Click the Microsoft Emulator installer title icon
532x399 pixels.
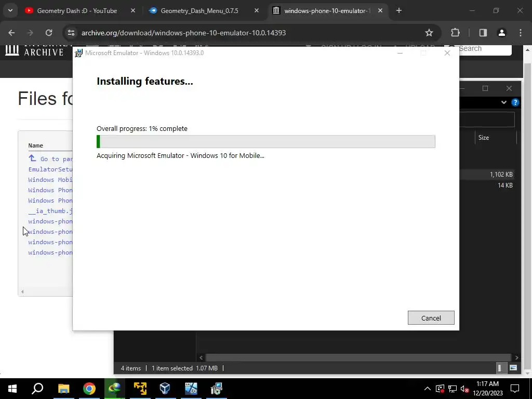click(79, 53)
